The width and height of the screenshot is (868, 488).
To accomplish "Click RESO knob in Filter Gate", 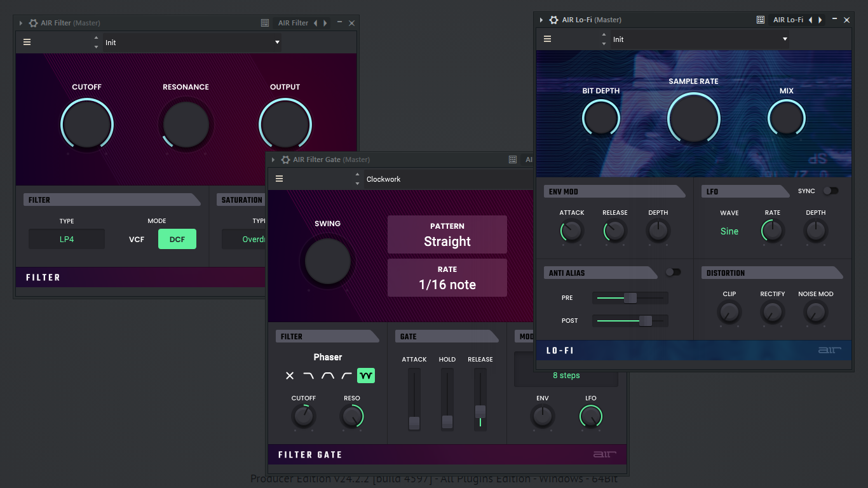I will 352,417.
